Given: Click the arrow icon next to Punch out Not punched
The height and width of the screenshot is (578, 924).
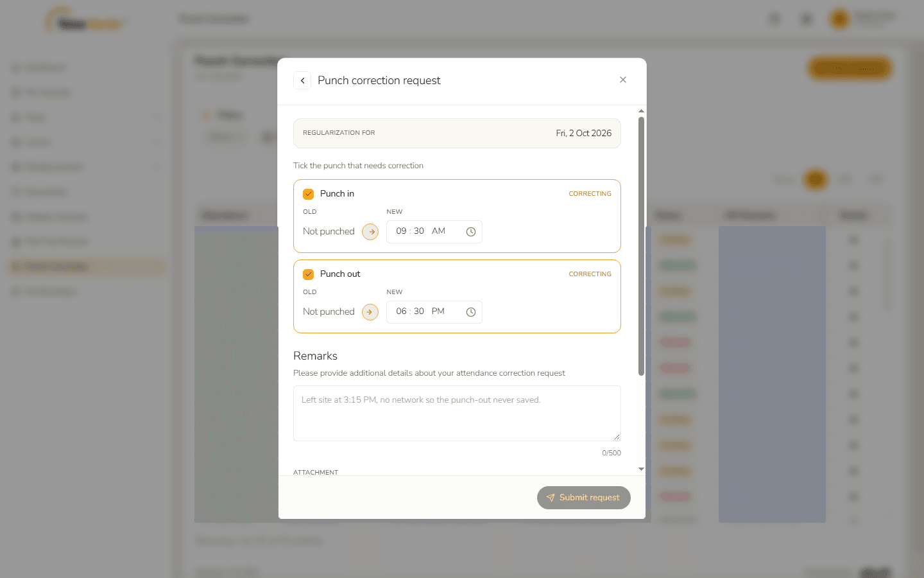Looking at the screenshot, I should click(370, 312).
